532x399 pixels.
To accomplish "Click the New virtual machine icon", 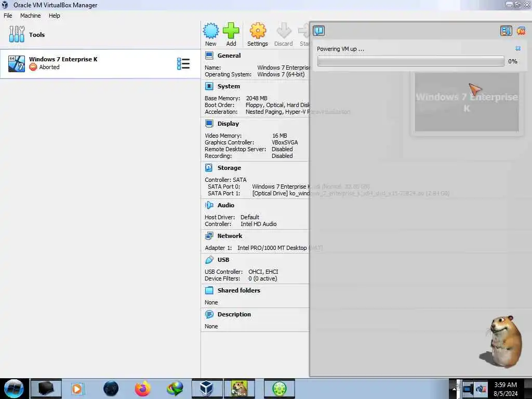I will point(211,31).
